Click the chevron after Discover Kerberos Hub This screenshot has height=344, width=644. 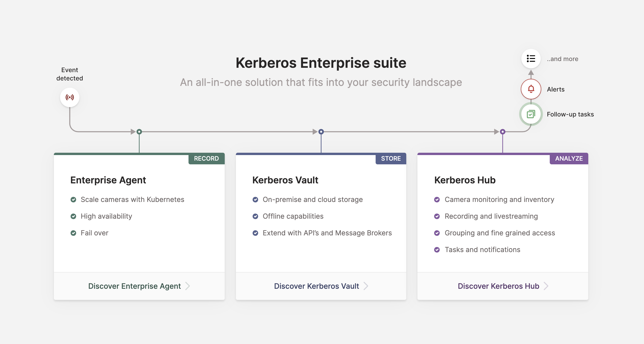click(546, 286)
